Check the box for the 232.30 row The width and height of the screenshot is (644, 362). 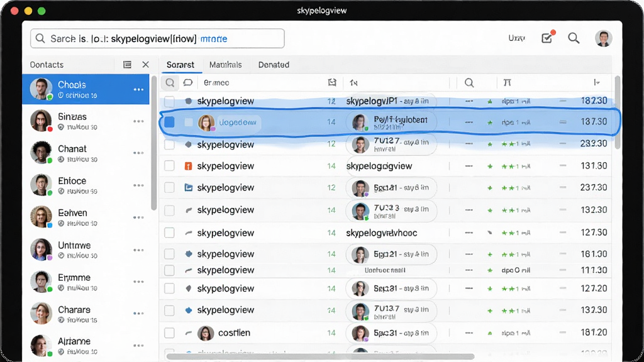point(169,145)
